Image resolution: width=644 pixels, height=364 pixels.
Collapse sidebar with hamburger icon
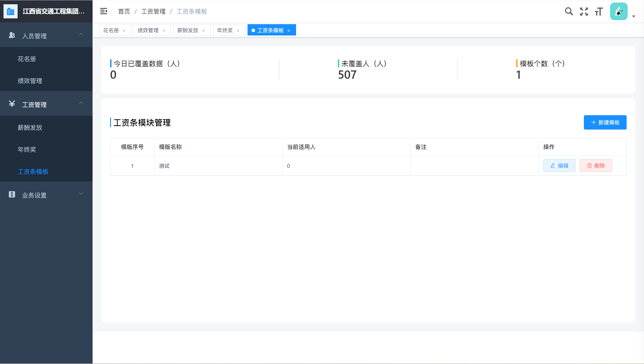tap(104, 11)
